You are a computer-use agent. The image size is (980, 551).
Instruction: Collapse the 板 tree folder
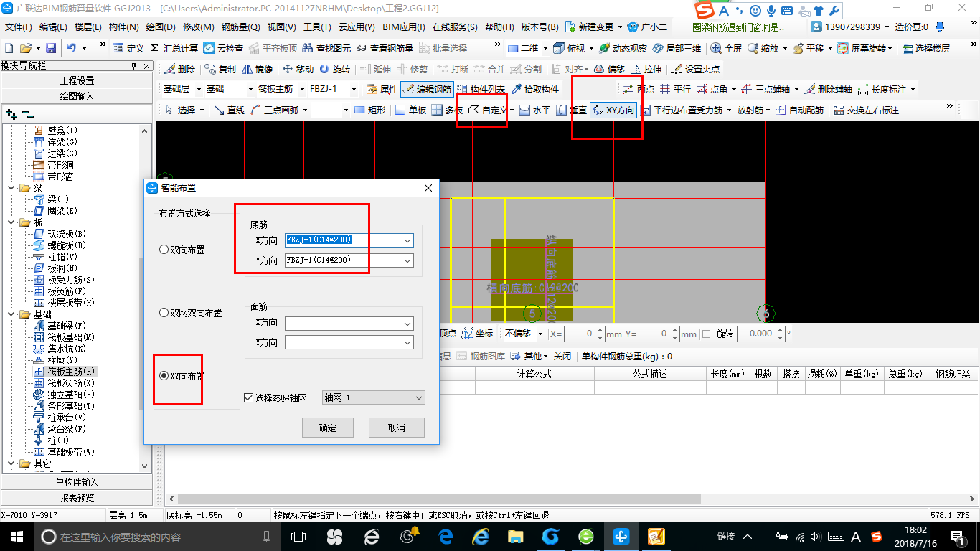(11, 222)
